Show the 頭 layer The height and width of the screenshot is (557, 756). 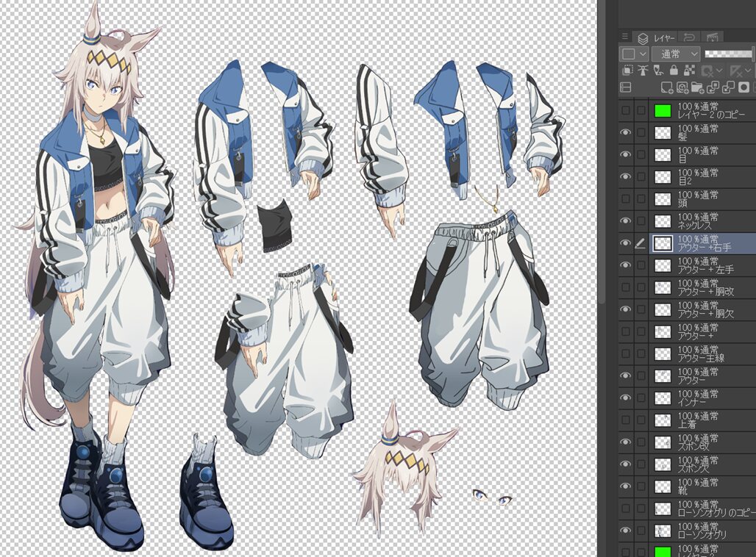click(x=625, y=199)
